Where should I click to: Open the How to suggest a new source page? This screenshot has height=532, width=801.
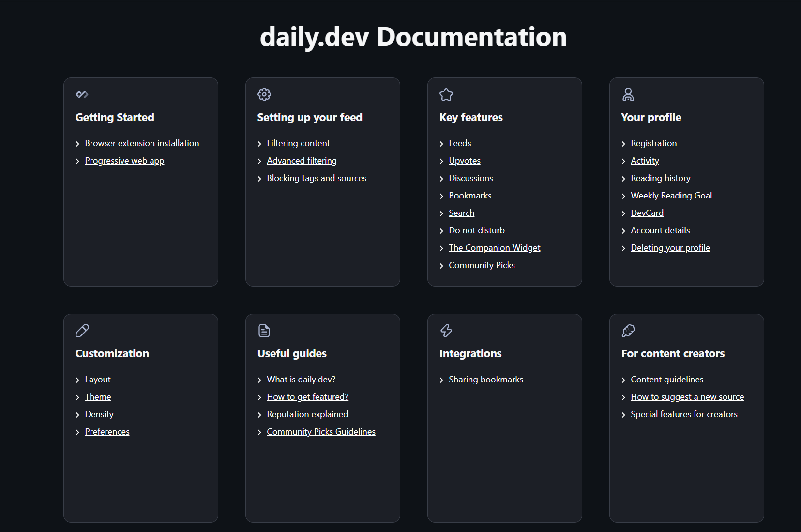(687, 396)
